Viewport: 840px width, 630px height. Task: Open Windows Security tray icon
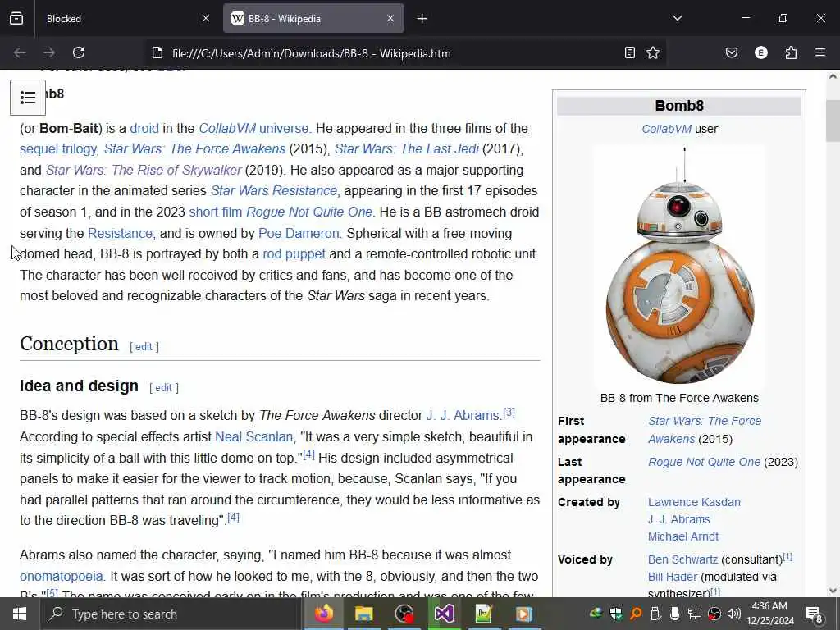pyautogui.click(x=615, y=614)
